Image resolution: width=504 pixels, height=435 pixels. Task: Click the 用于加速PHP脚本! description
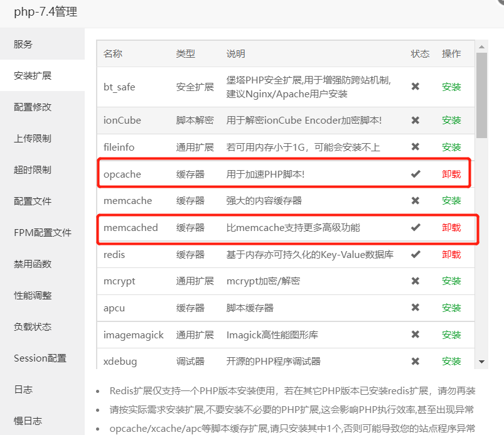[265, 175]
